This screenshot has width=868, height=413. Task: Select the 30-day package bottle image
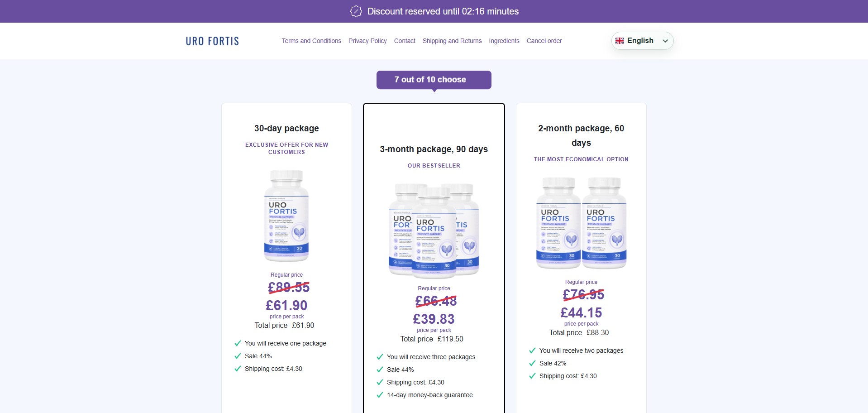click(x=286, y=216)
